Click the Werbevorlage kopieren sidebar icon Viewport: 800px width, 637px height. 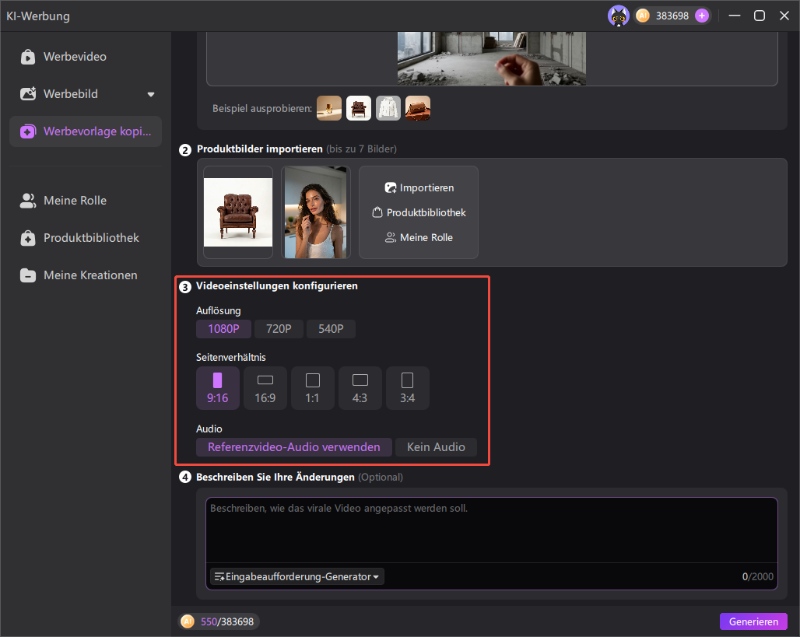click(x=28, y=132)
